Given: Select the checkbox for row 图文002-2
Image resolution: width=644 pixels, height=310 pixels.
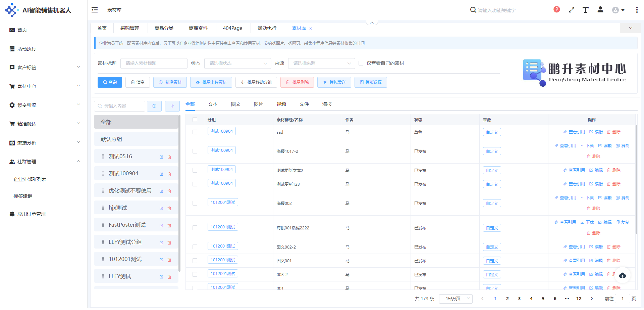Looking at the screenshot, I should 195,247.
